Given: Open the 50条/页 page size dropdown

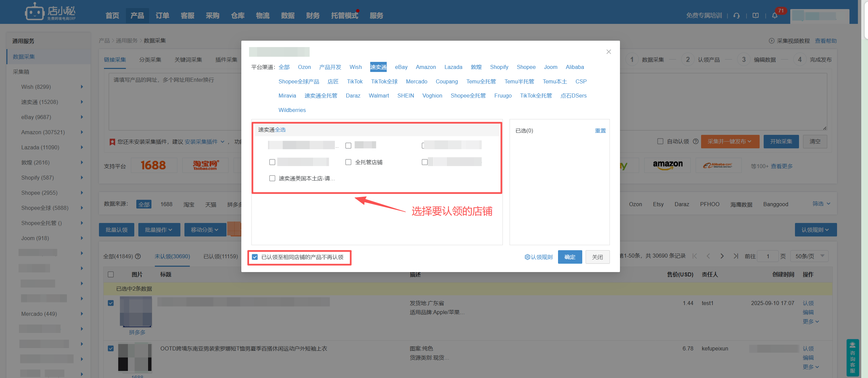Looking at the screenshot, I should tap(809, 257).
